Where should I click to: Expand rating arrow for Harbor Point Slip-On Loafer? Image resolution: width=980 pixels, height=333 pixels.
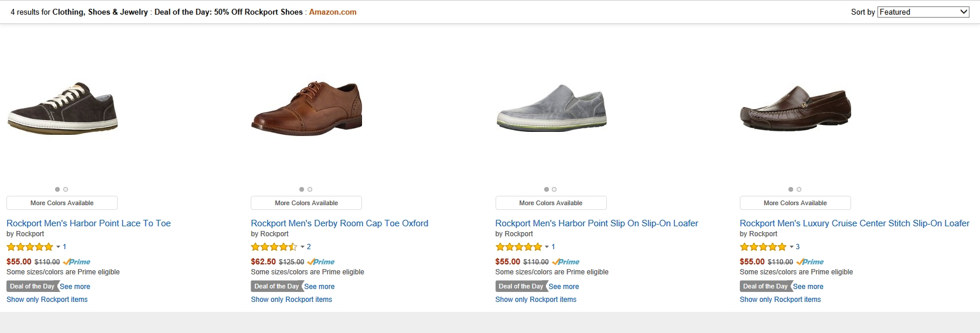pos(547,247)
